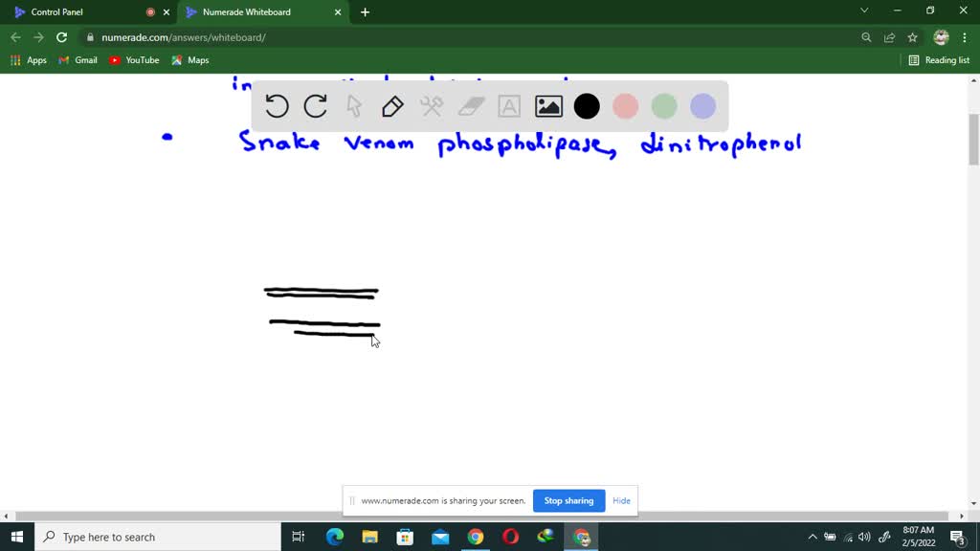Screen dimensions: 980x551
Task: Expand hidden system tray icons
Action: click(x=813, y=537)
